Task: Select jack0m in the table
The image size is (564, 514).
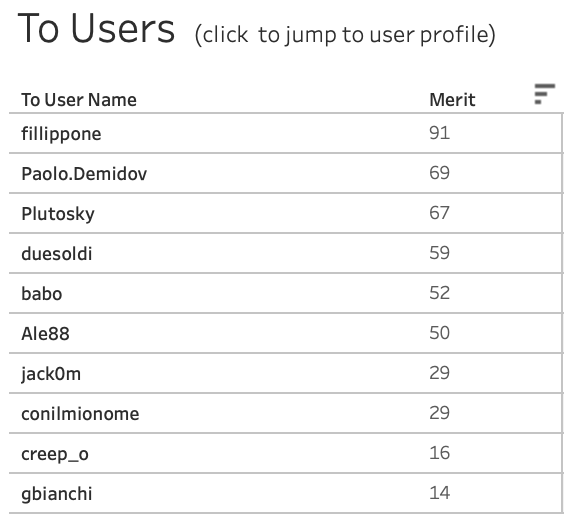Action: 51,374
